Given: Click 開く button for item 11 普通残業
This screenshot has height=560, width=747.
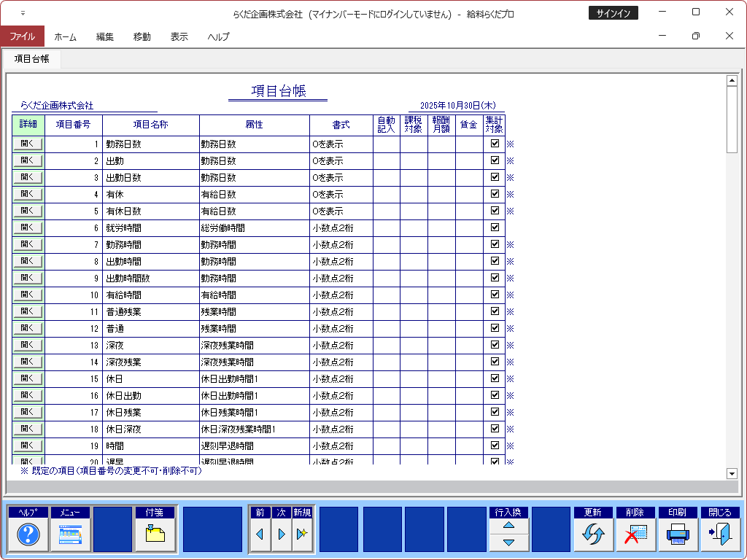Looking at the screenshot, I should [x=28, y=311].
